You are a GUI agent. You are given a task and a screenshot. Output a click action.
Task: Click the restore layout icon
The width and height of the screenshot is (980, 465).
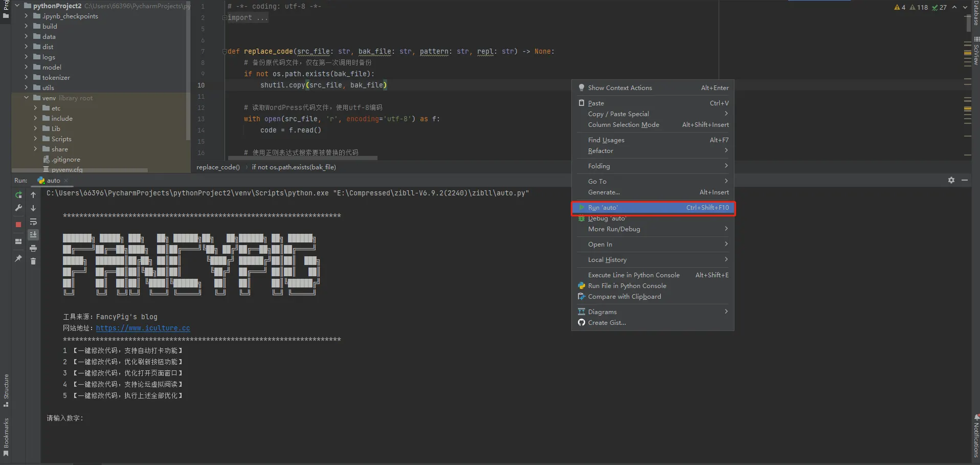18,241
